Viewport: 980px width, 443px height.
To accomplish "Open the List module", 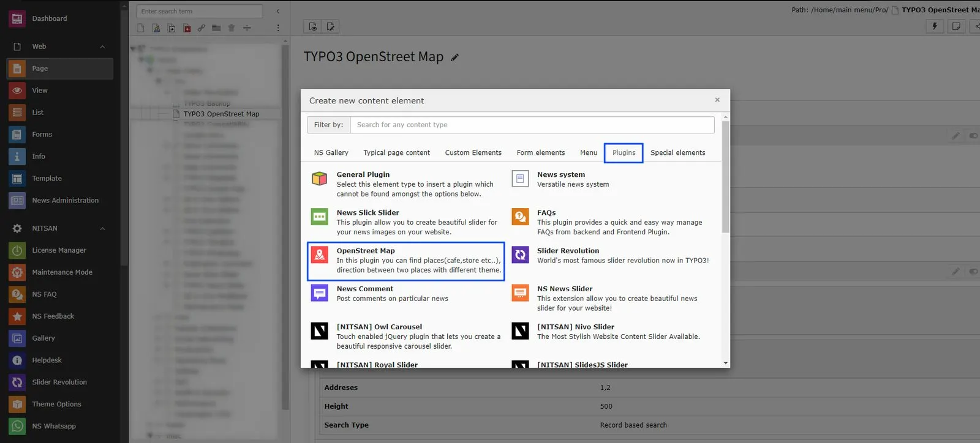I will 59,113.
